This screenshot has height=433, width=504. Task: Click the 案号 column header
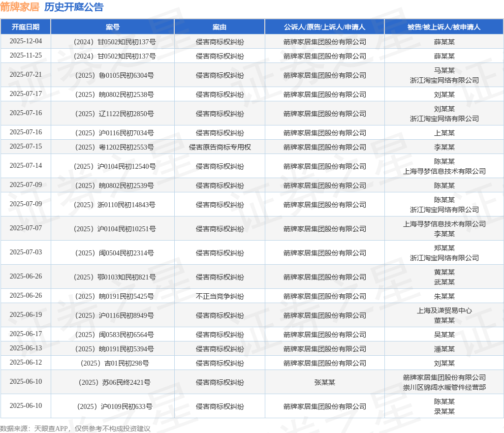point(113,27)
